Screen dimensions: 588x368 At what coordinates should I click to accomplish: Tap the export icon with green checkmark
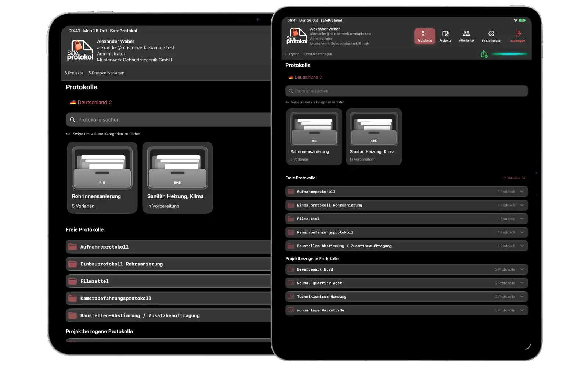(484, 54)
